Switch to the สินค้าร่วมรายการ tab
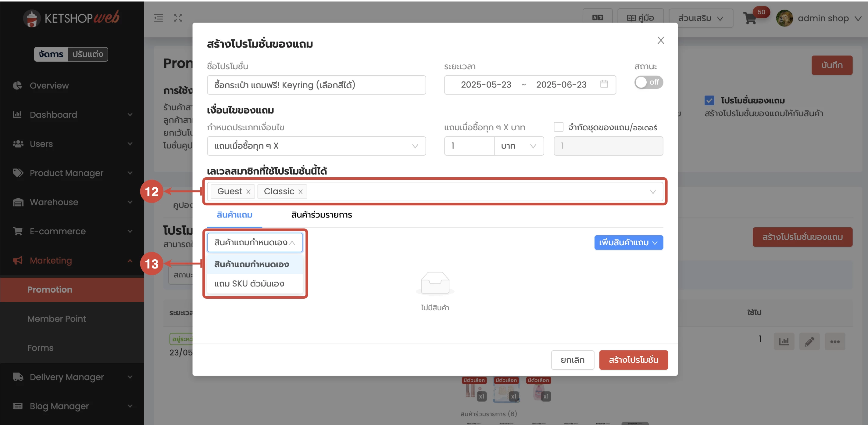Screen dimensions: 868x425 coord(320,215)
